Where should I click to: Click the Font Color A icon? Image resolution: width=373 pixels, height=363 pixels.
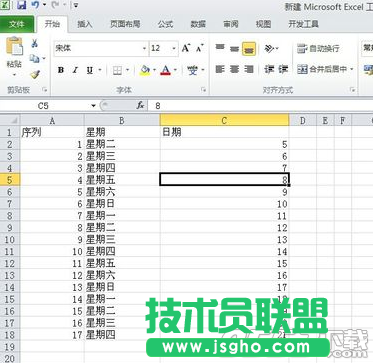click(165, 70)
